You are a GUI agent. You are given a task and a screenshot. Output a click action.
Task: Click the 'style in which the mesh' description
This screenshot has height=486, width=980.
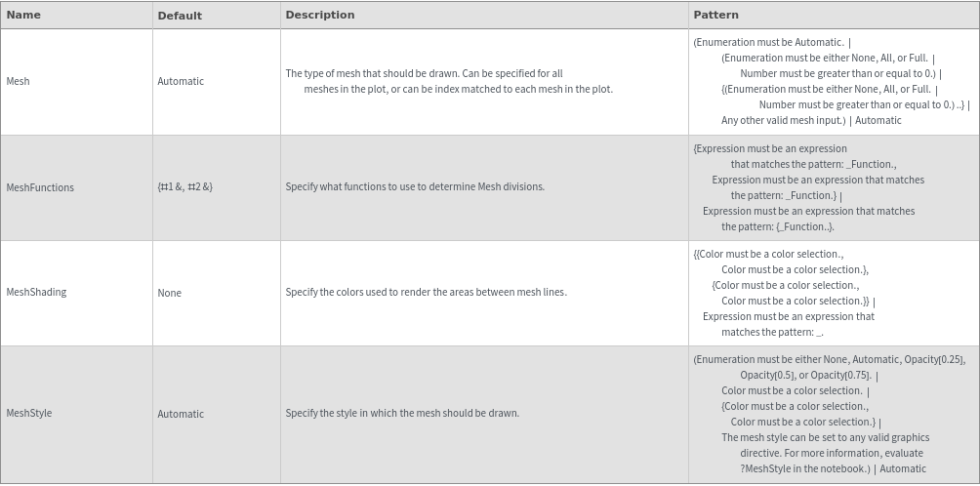(x=402, y=413)
